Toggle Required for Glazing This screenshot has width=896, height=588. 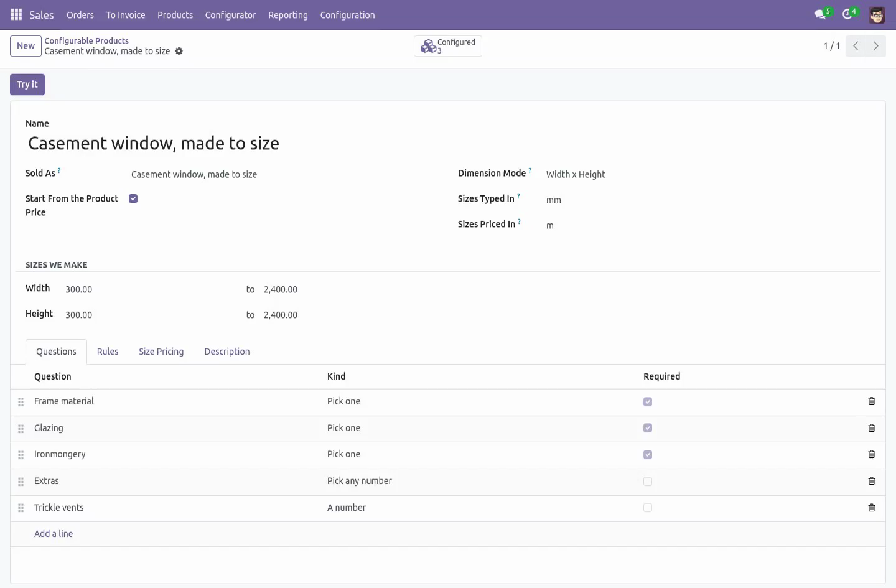(648, 428)
